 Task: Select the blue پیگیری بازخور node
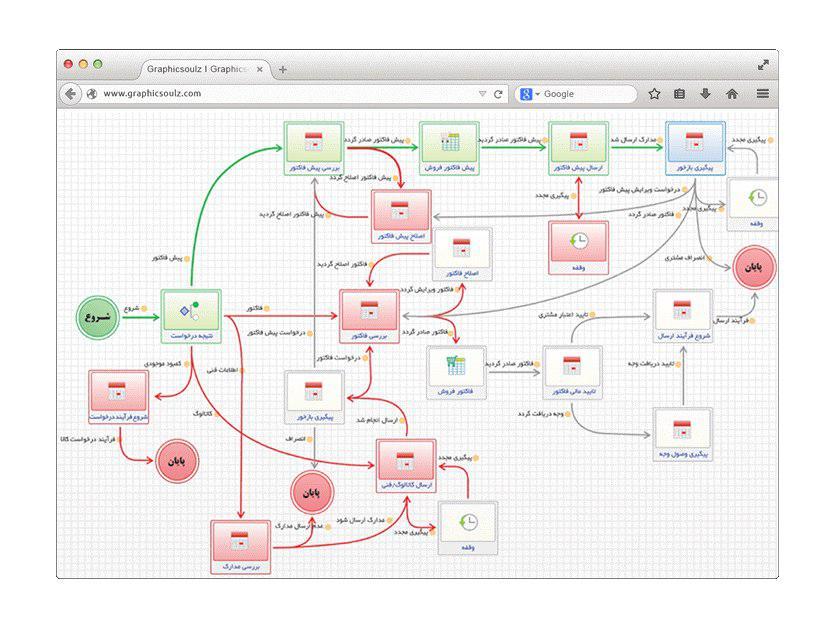coord(695,148)
